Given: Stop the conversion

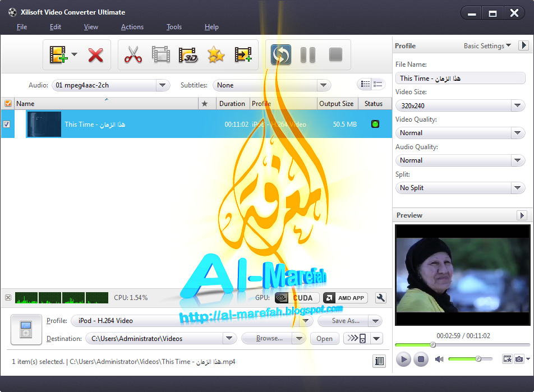Looking at the screenshot, I should point(335,54).
